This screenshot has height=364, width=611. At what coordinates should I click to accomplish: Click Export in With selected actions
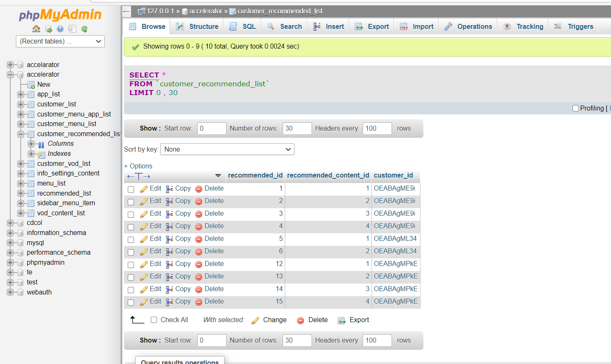click(354, 320)
